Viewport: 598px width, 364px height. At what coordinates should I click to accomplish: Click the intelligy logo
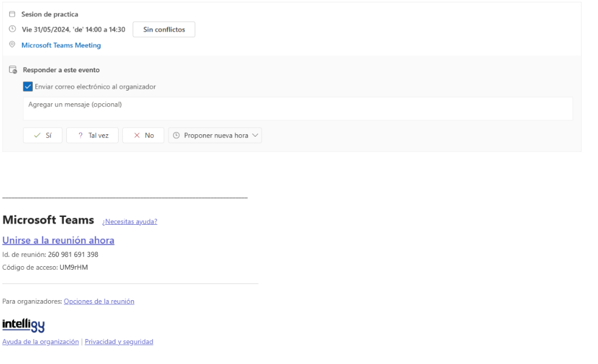click(x=23, y=325)
